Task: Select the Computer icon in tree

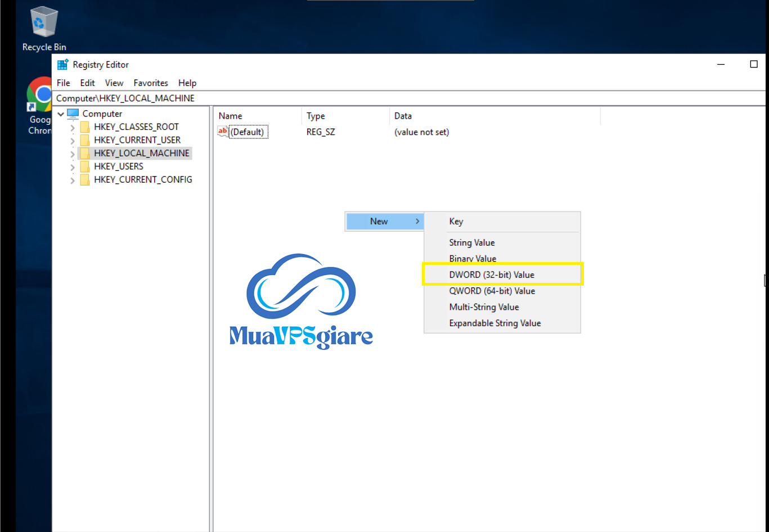Action: click(73, 114)
